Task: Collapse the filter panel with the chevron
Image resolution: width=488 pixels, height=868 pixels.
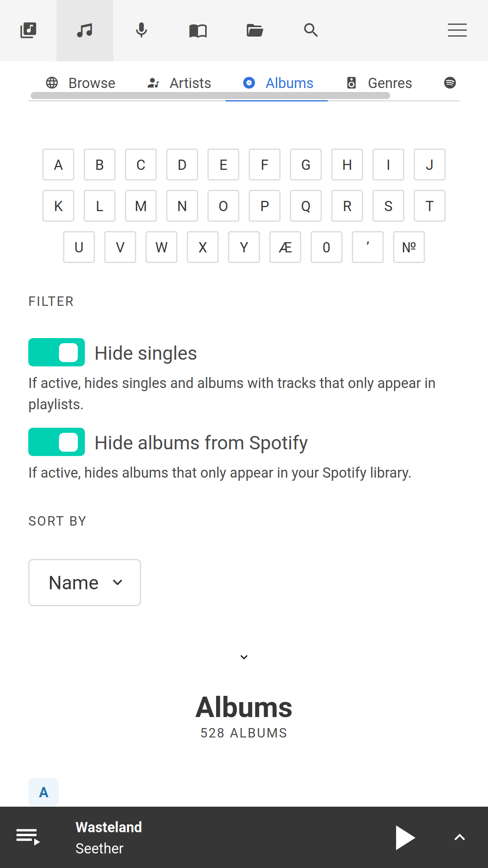Action: [x=244, y=657]
